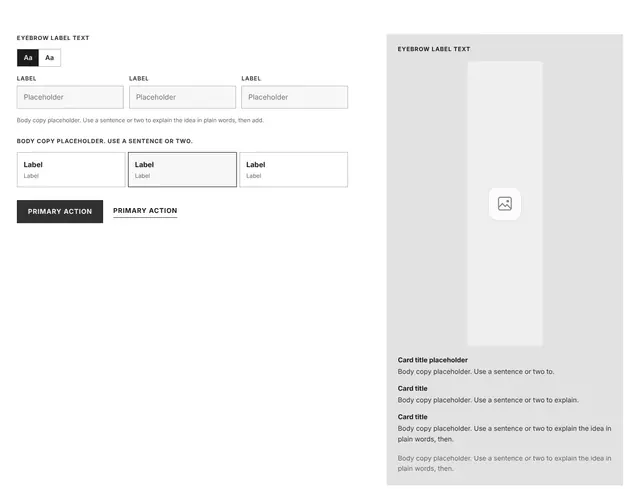640x489 pixels.
Task: Click 'EYEBROW LABEL TEXT' above the Aa toggle
Action: click(x=53, y=38)
